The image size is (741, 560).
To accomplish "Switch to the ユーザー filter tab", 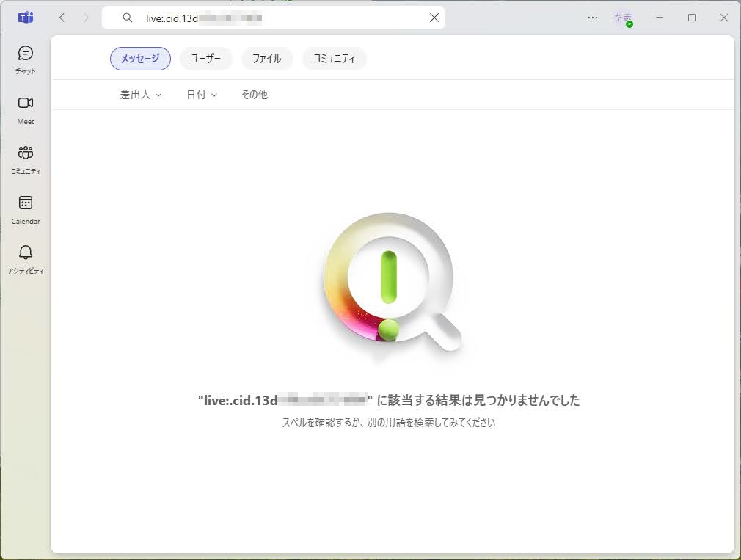I will coord(206,59).
